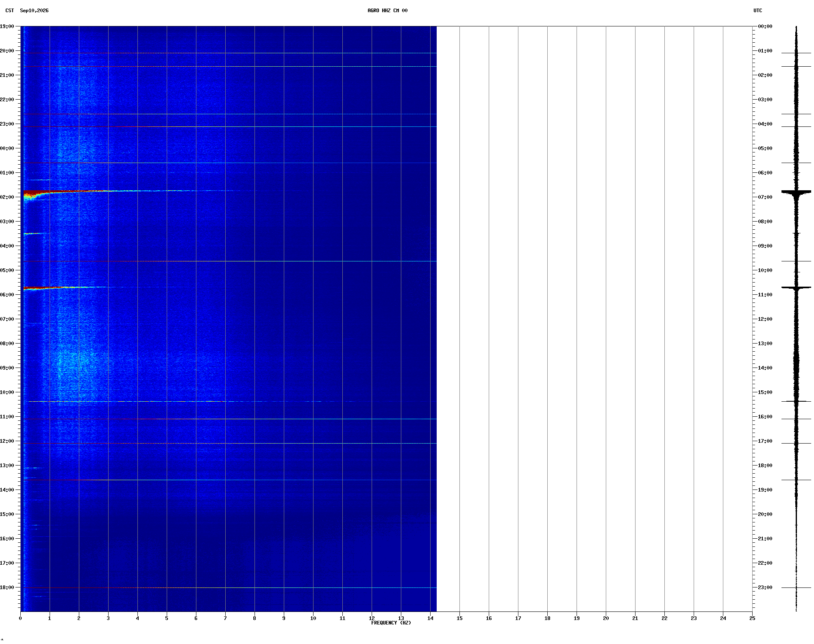Viewport: 814px width, 644px height.
Task: Click the 23:00 UTC tick label
Action: point(765,587)
